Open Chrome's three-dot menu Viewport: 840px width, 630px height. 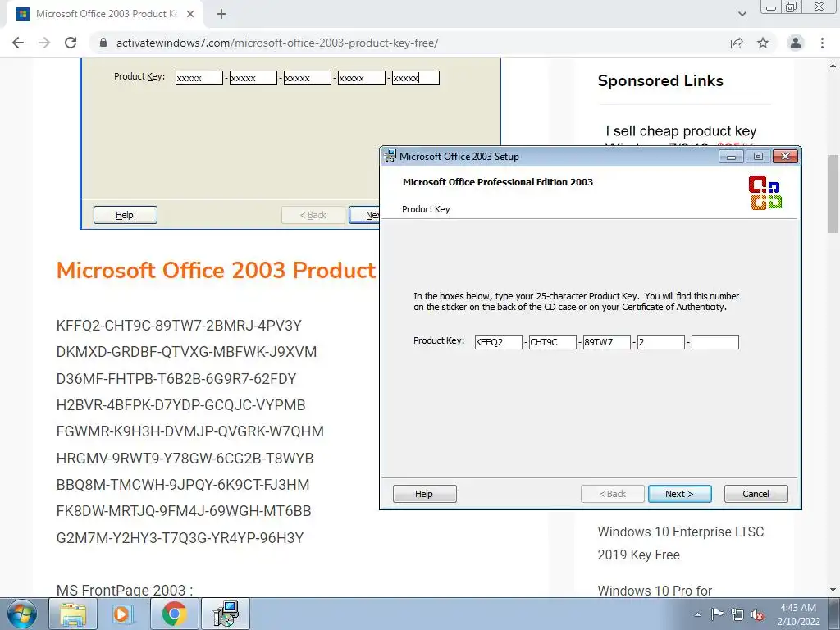(822, 43)
